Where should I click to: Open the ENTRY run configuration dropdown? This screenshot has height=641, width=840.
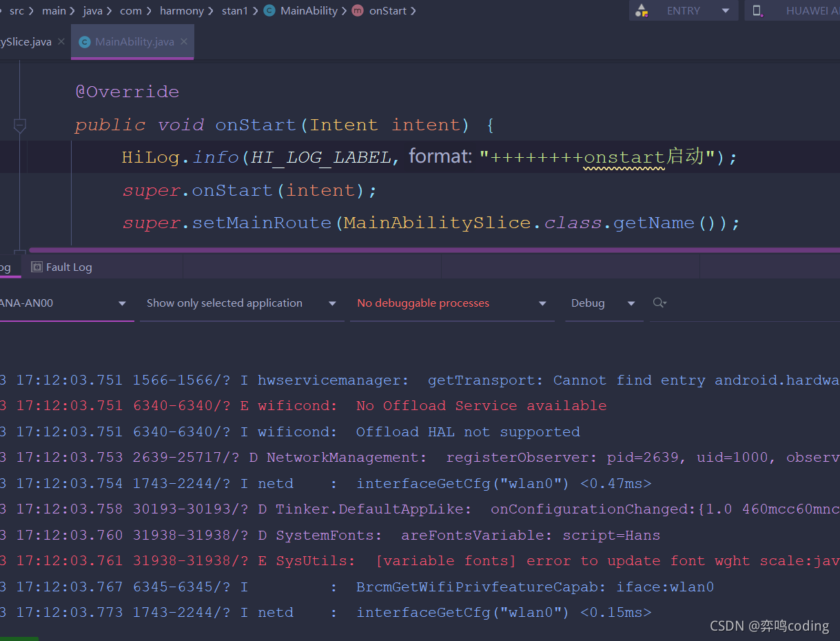tap(683, 10)
